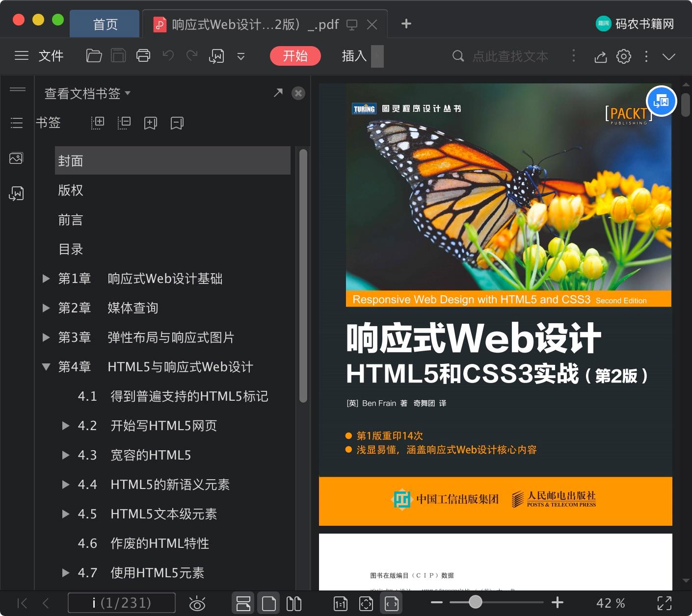Select the 插入 ribbon tab
This screenshot has height=616, width=692.
point(354,56)
